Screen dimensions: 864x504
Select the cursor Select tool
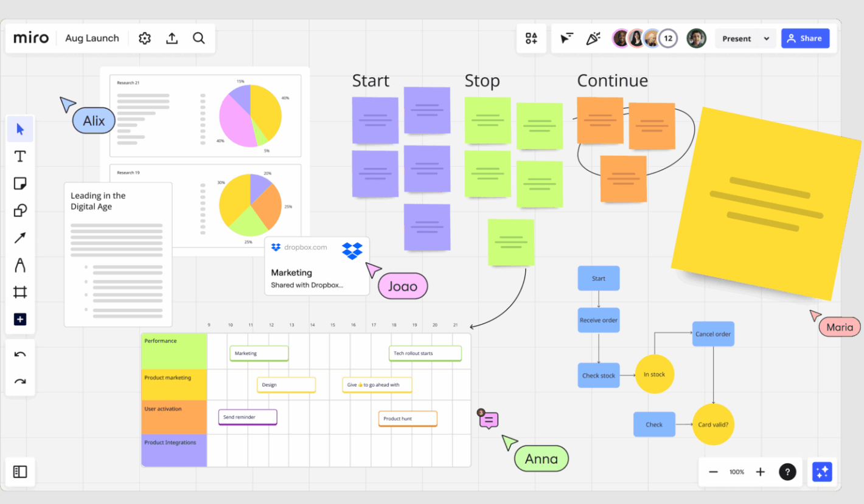tap(20, 129)
